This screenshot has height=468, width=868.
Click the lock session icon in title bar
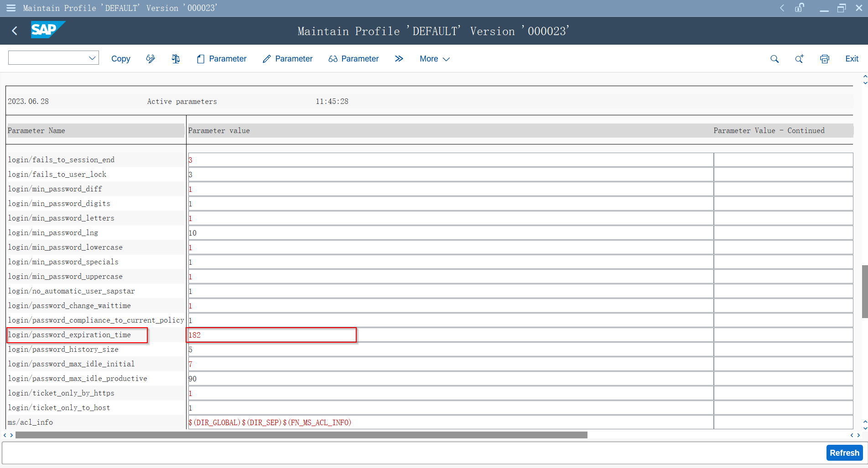(x=799, y=8)
